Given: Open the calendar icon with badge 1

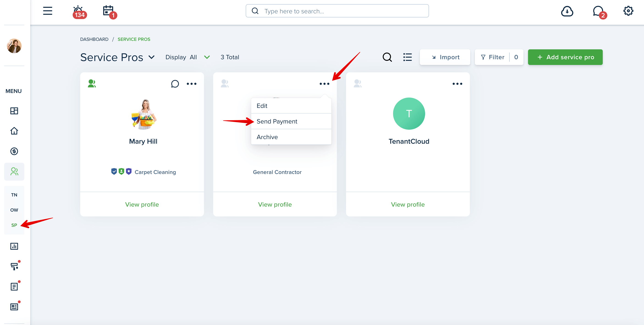Looking at the screenshot, I should click(110, 12).
